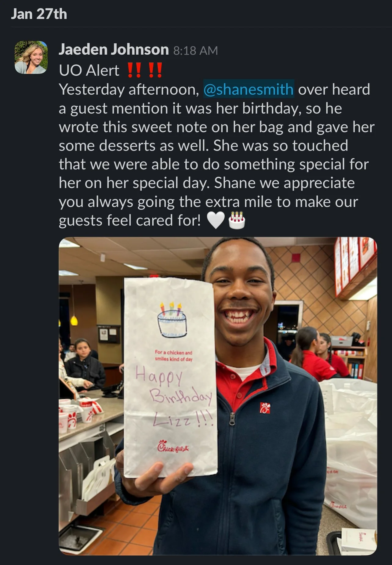Click the Chick-fil-A logo printed on bag
The image size is (392, 565).
click(173, 447)
